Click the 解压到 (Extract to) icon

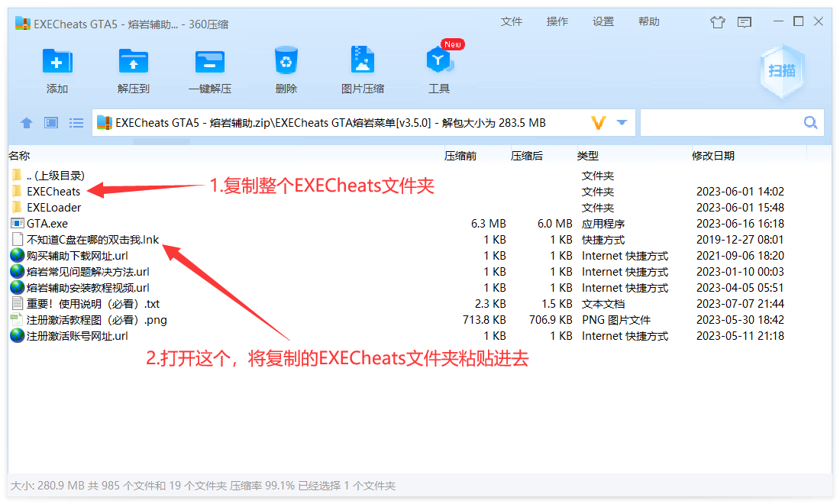point(134,63)
